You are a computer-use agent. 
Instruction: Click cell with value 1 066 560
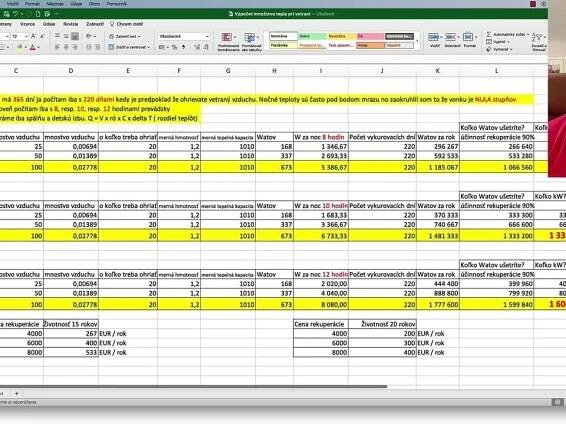496,167
